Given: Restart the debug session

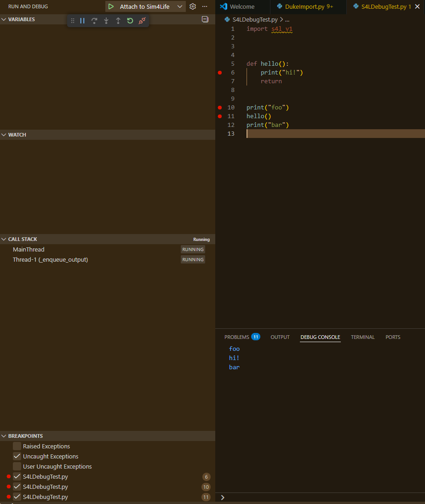Looking at the screenshot, I should pyautogui.click(x=130, y=21).
